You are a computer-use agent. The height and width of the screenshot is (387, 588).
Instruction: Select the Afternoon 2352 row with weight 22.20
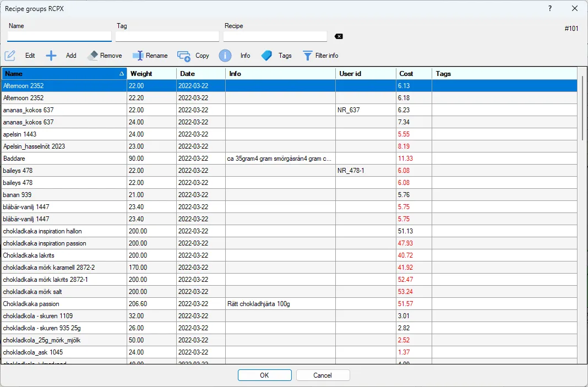289,98
